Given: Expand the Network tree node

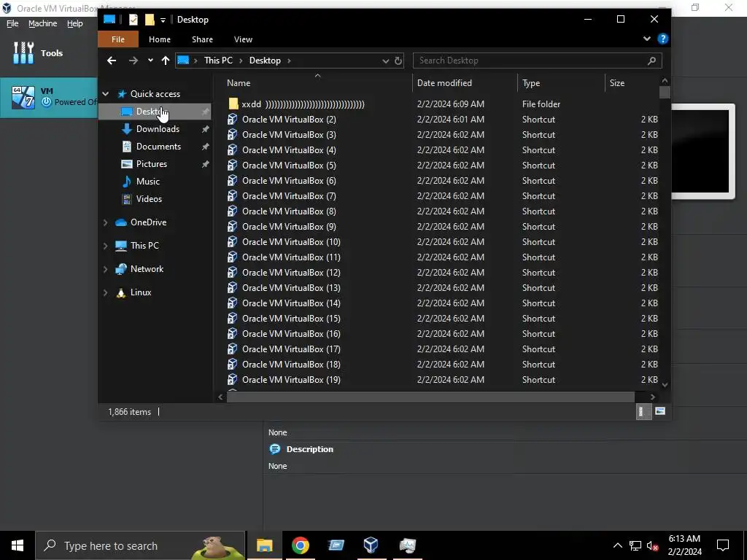Looking at the screenshot, I should (106, 269).
